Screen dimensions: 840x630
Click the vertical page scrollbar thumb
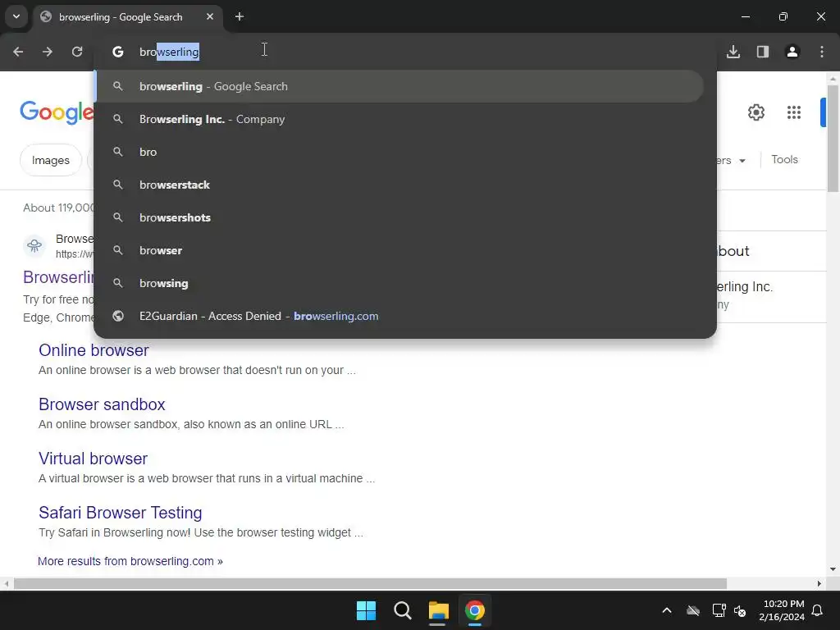coord(833,138)
